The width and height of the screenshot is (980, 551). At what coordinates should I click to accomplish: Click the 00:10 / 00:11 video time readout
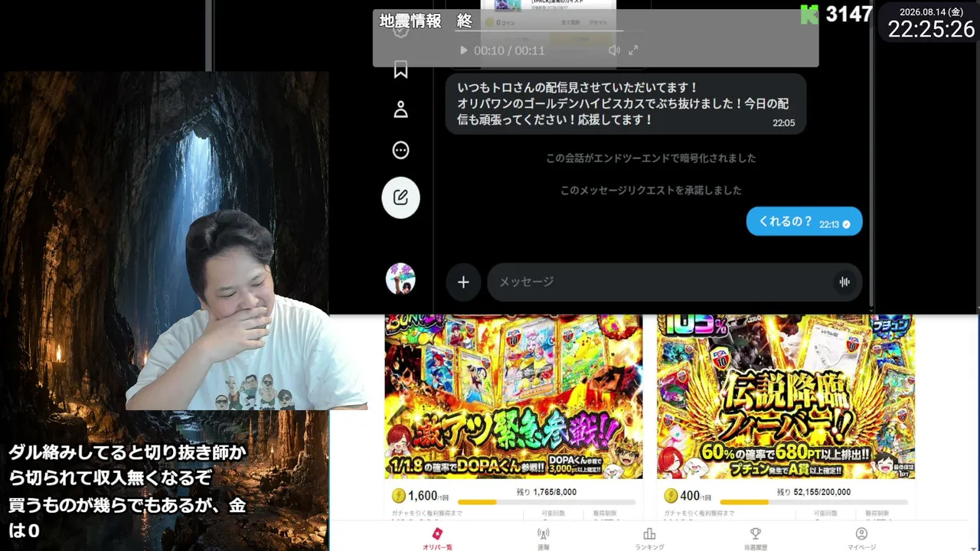pyautogui.click(x=509, y=51)
